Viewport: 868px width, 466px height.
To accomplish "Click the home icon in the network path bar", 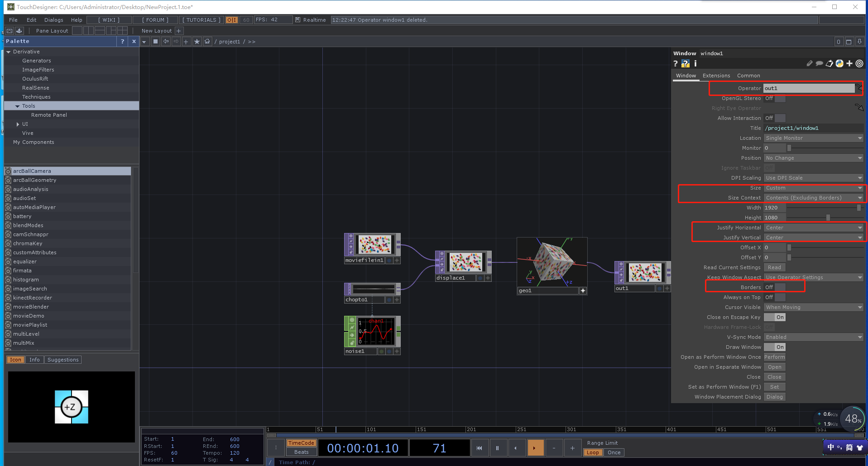I will point(207,41).
